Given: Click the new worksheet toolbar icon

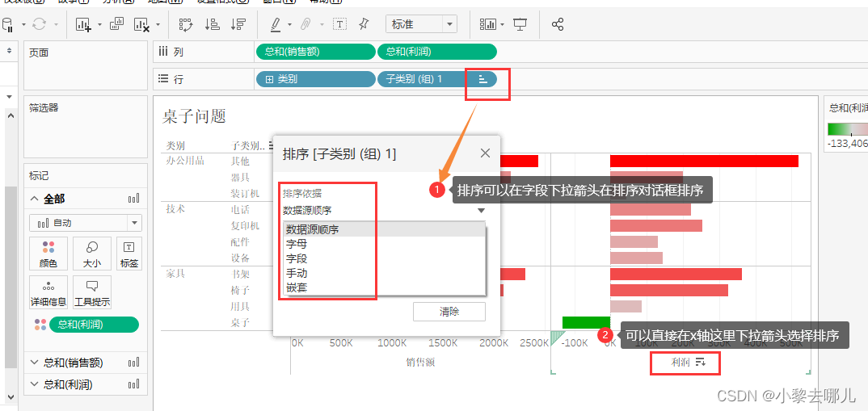Looking at the screenshot, I should pyautogui.click(x=83, y=24).
